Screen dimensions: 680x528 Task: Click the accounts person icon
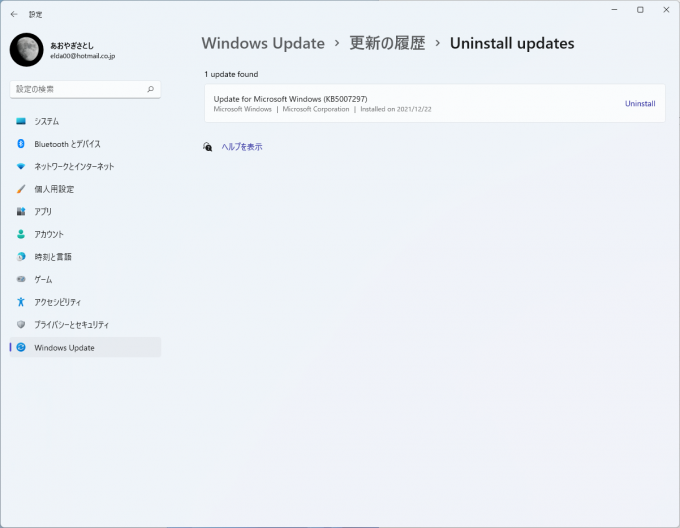tap(21, 234)
